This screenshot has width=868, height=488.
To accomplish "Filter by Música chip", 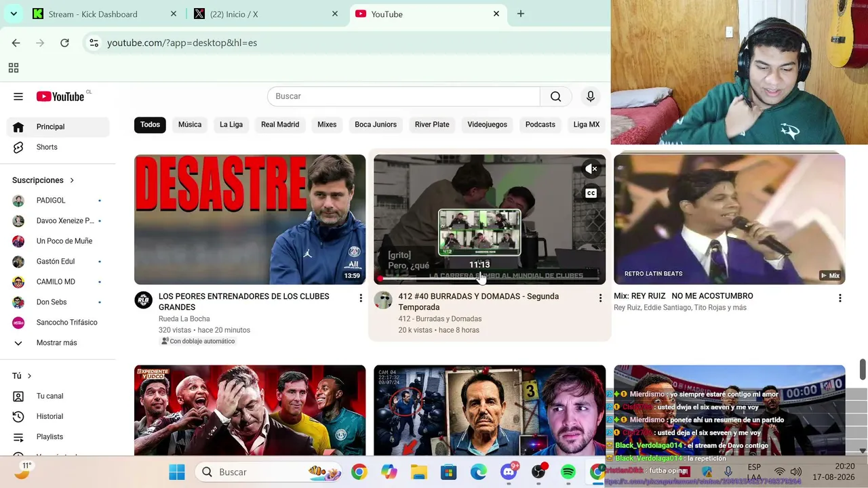I will click(190, 125).
